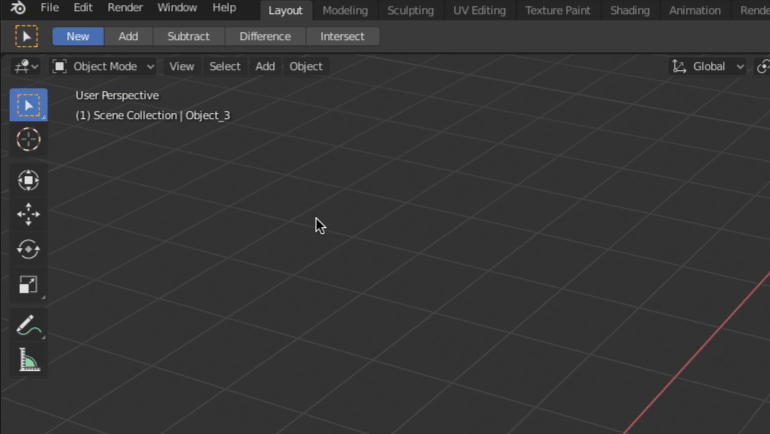The image size is (770, 434).
Task: Select the Measure ruler tool
Action: 28,360
